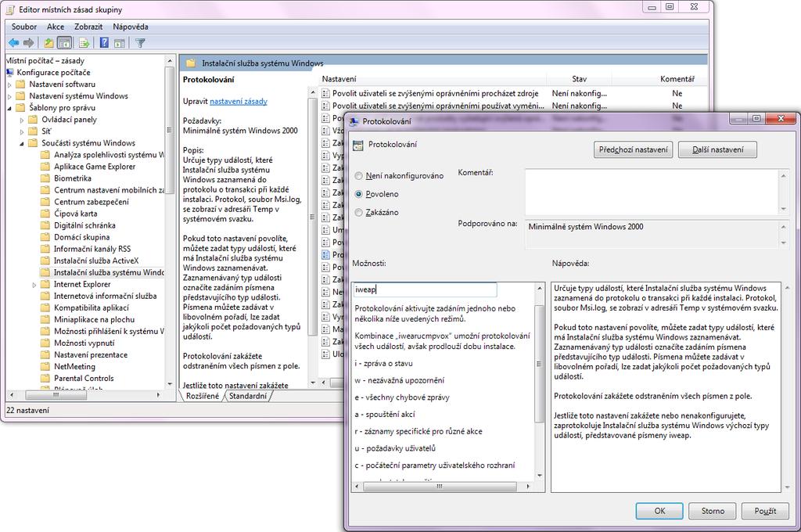Select Instalační služba ActiveX tree item
Screen dimensions: 801x532
[96, 260]
